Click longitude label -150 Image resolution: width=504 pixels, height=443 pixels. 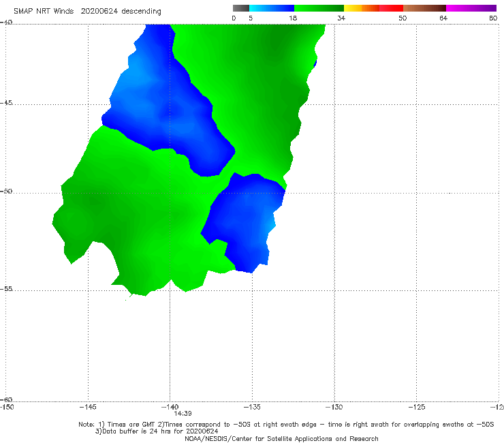(x=7, y=408)
